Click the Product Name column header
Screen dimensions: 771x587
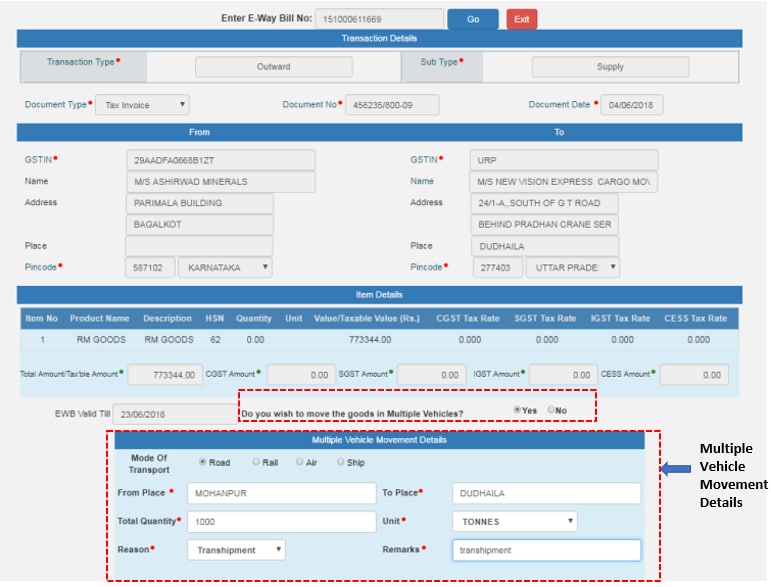(99, 319)
